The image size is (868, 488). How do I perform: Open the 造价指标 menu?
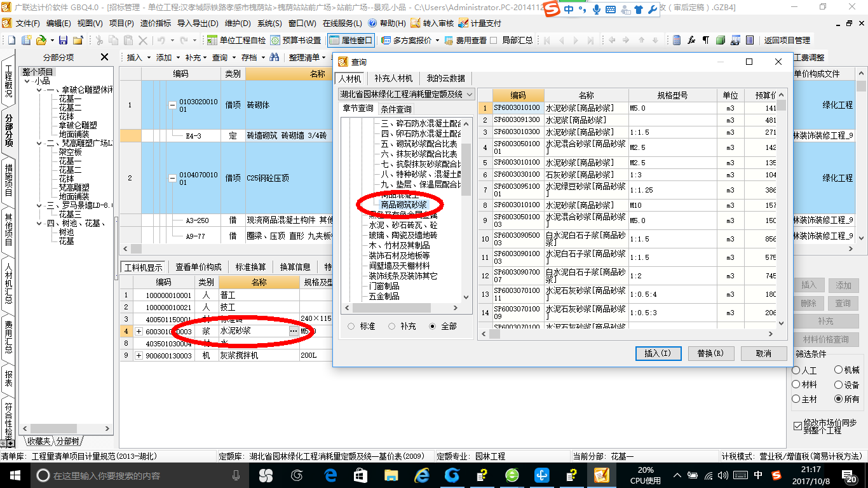156,24
